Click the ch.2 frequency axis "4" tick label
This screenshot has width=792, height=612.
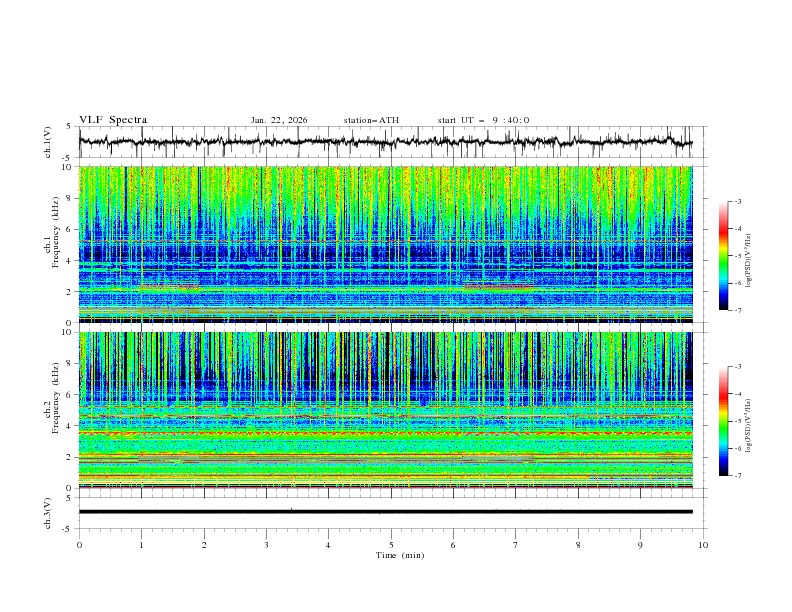coord(70,426)
